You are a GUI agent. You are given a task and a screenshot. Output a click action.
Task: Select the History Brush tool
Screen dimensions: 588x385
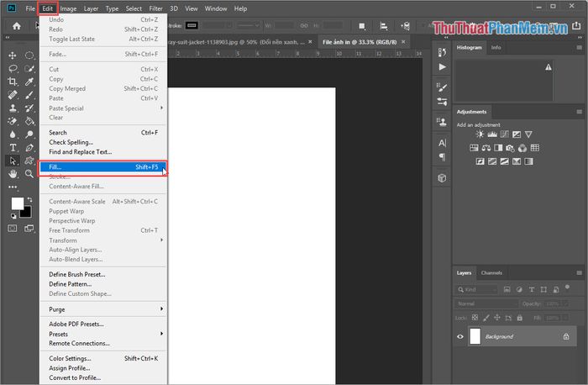coord(29,108)
